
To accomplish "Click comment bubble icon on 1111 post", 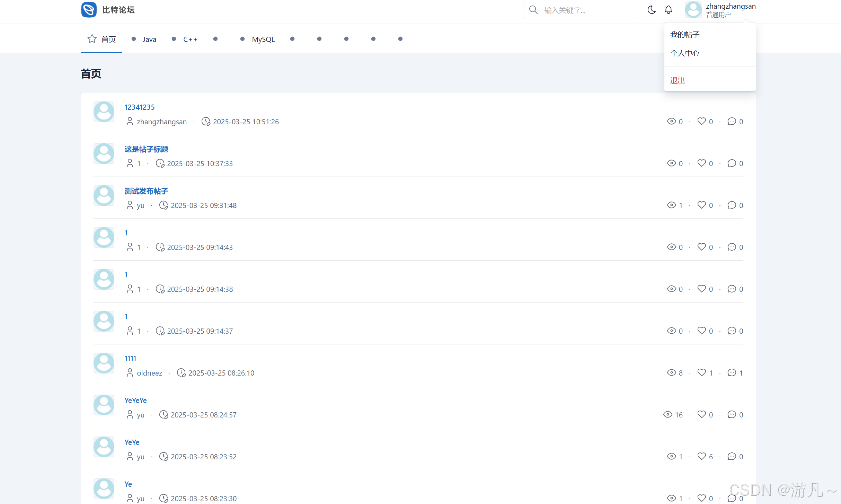I will click(732, 372).
